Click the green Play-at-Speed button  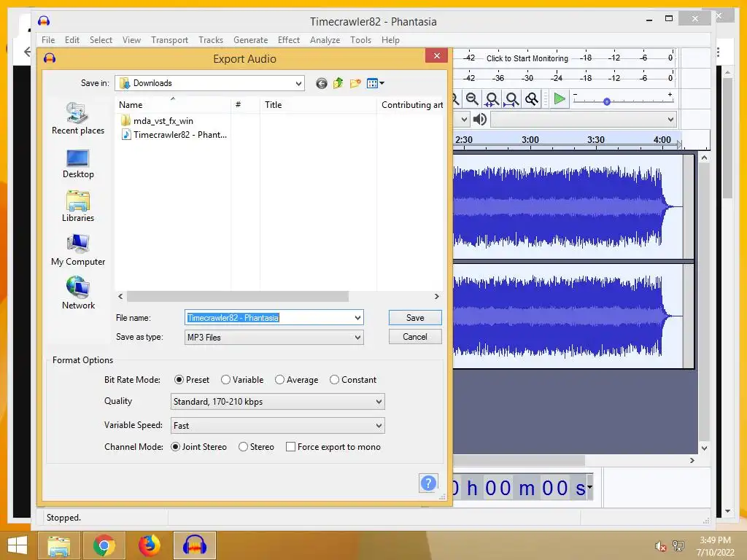[x=560, y=99]
